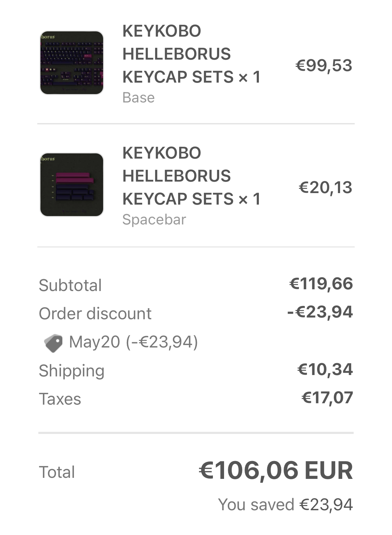Select the €10,34 shipping cost
Screen dimensions: 392x535
pyautogui.click(x=325, y=369)
